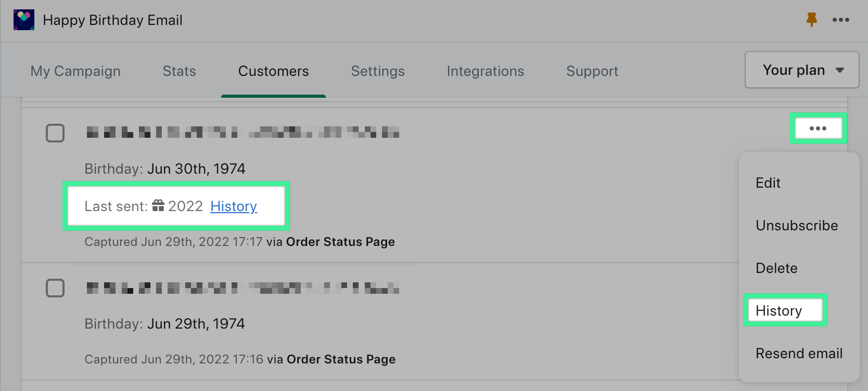Switch to the My Campaign tab
This screenshot has height=391, width=868.
click(x=75, y=71)
